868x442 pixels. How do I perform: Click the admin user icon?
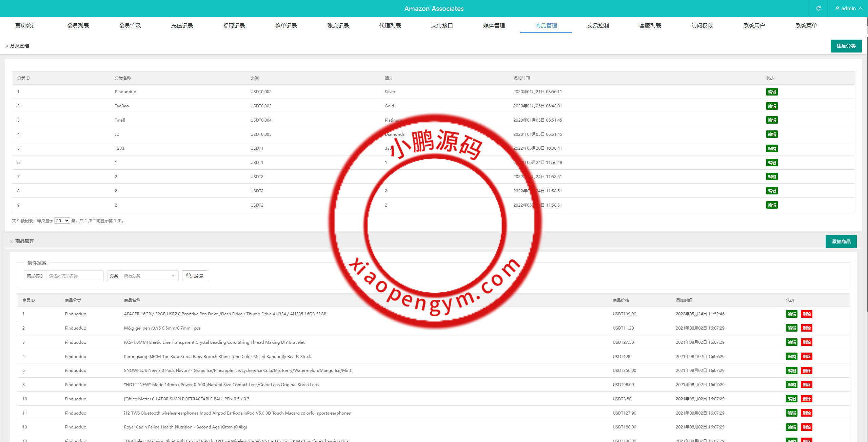(x=837, y=8)
